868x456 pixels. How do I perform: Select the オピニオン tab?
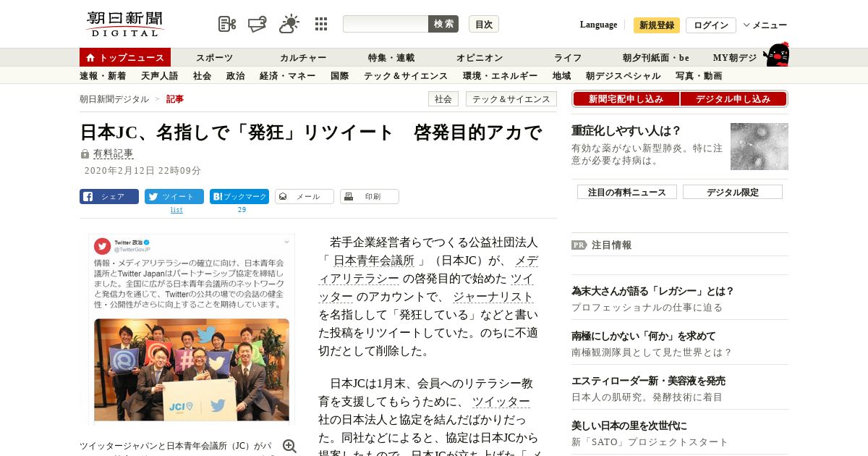(480, 57)
